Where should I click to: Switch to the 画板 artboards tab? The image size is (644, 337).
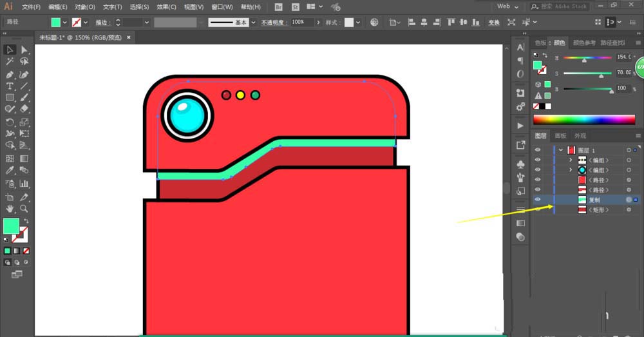(x=561, y=135)
